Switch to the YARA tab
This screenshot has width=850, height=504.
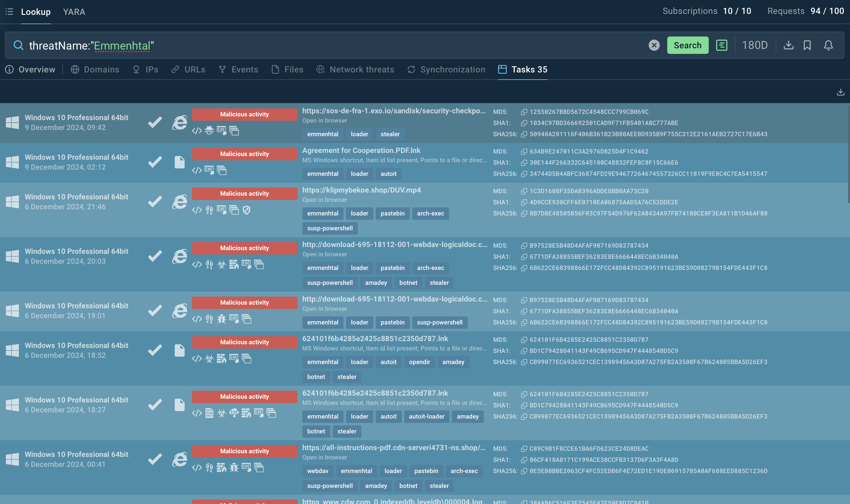(x=74, y=12)
